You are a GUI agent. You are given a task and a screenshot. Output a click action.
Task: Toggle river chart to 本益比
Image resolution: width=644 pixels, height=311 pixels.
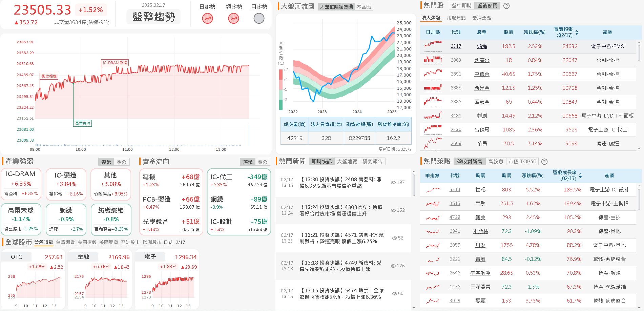point(364,7)
